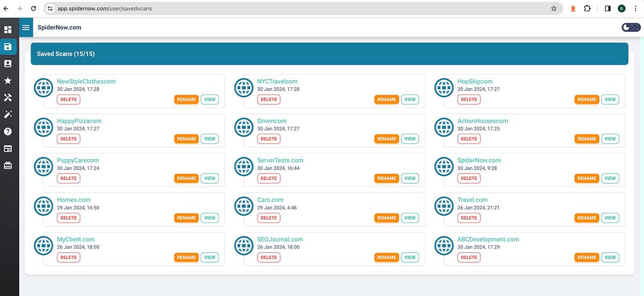644x296 pixels.
Task: Click the globe icon for SEOJournal.com
Action: tap(244, 246)
